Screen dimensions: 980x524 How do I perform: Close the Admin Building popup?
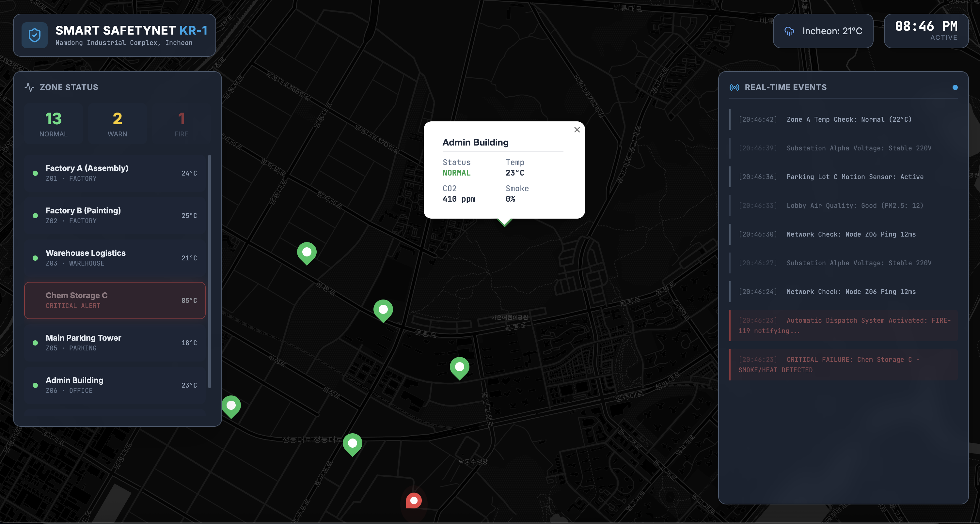click(577, 130)
